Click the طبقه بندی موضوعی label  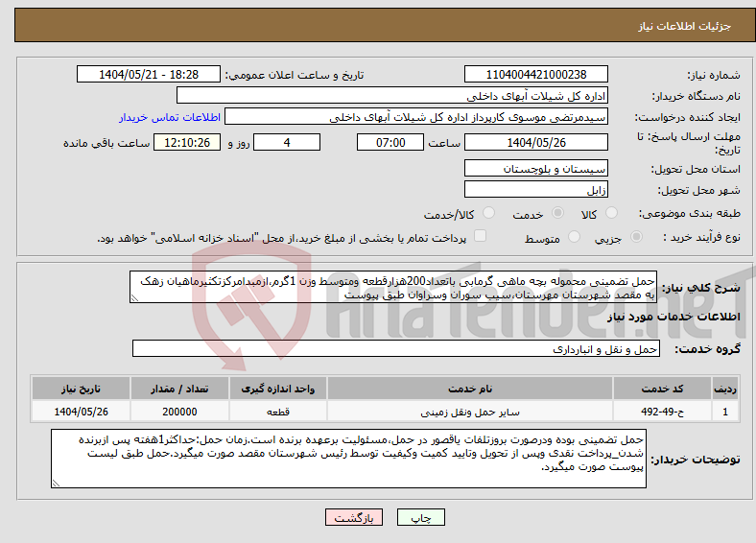[x=690, y=213]
